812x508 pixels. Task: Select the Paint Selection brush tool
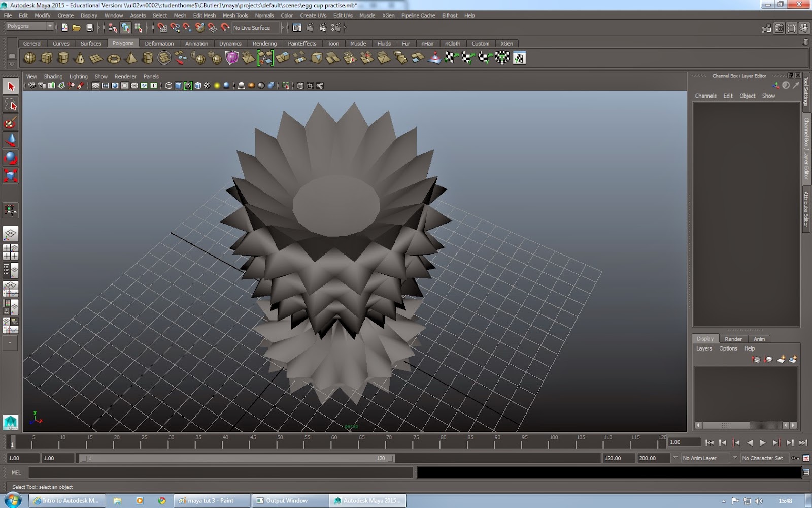11,122
